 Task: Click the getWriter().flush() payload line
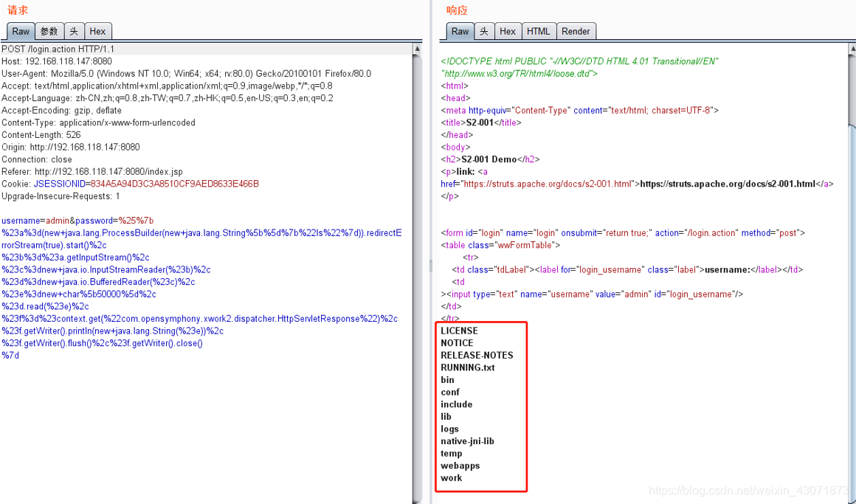[102, 343]
